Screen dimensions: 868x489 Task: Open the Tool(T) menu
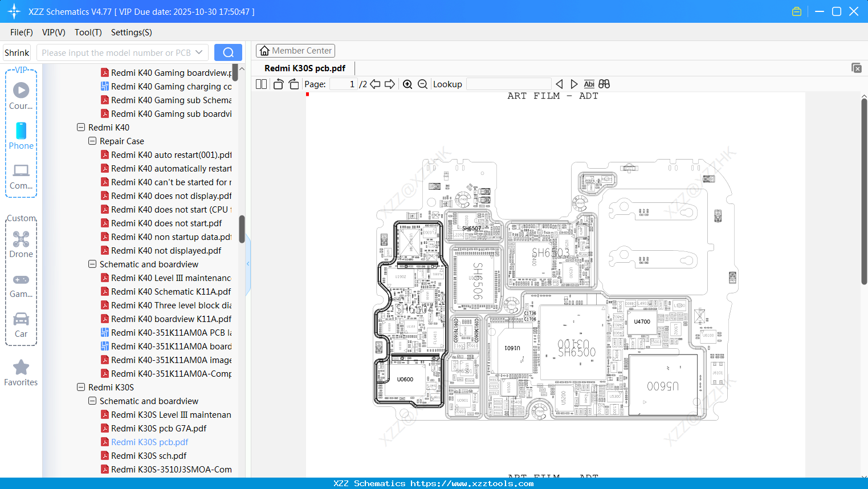pyautogui.click(x=88, y=32)
